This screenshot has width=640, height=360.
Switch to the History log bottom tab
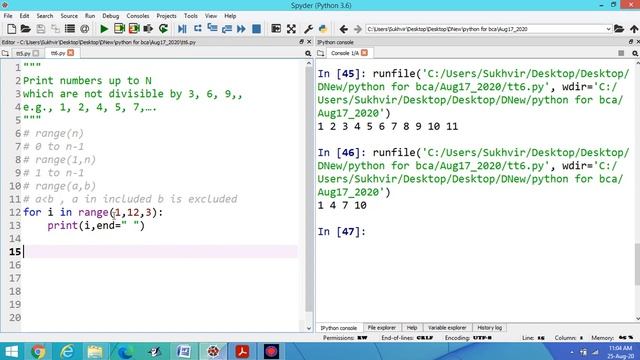pyautogui.click(x=489, y=327)
